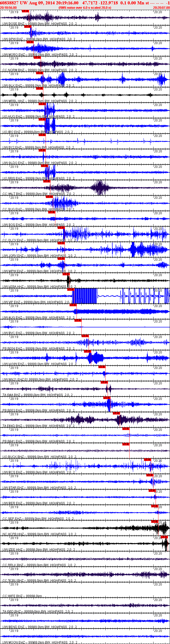
Task: Click the red pick flag on DY2 trace
Action: [x=42, y=135]
